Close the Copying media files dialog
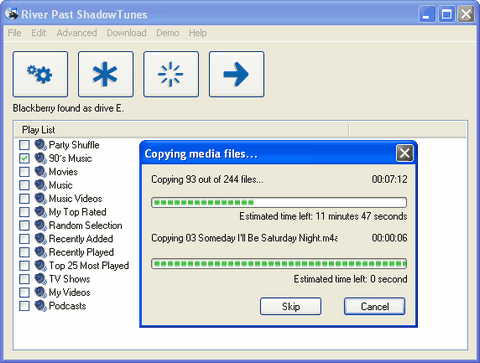Viewport: 480px width, 363px height. [x=405, y=153]
